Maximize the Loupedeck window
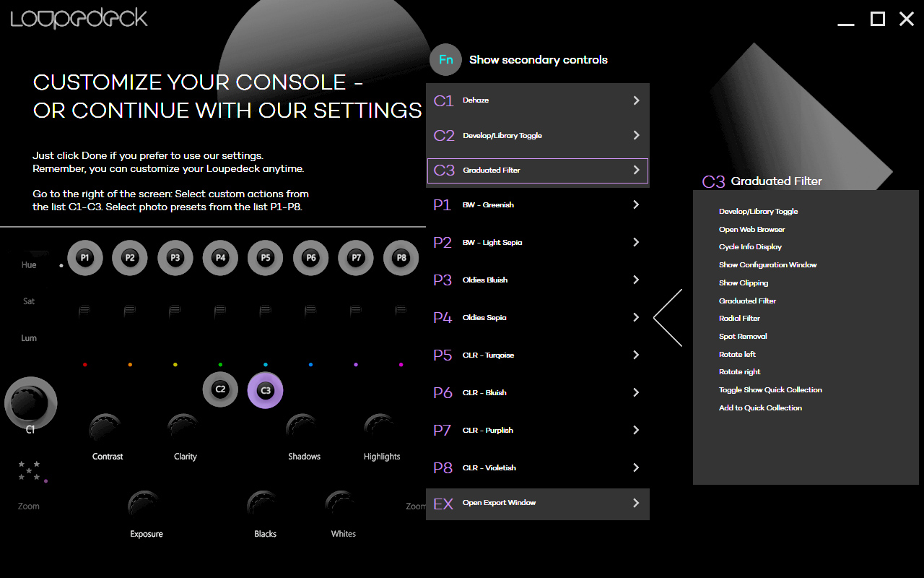924x578 pixels. point(877,20)
